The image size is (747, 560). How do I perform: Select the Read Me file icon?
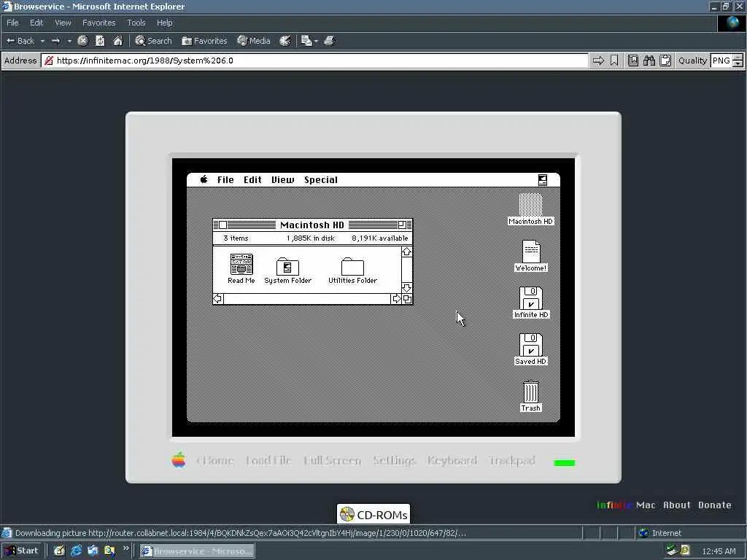pyautogui.click(x=241, y=268)
